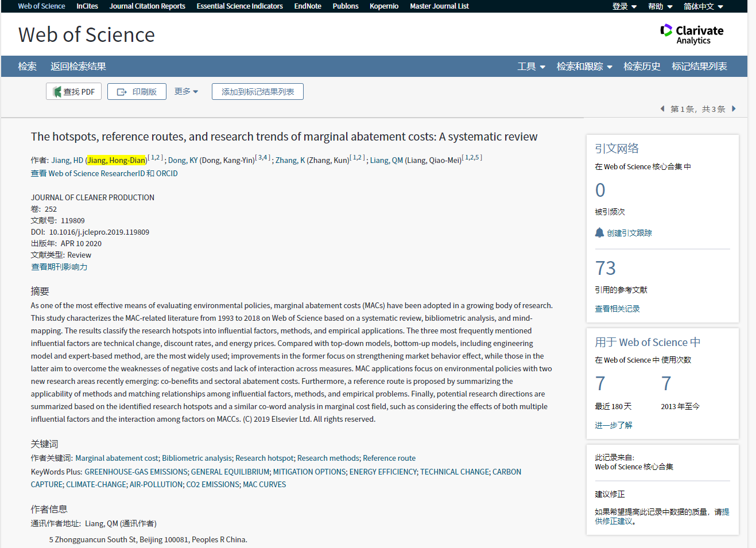The image size is (756, 548).
Task: Go to previous record arrow
Action: (662, 108)
